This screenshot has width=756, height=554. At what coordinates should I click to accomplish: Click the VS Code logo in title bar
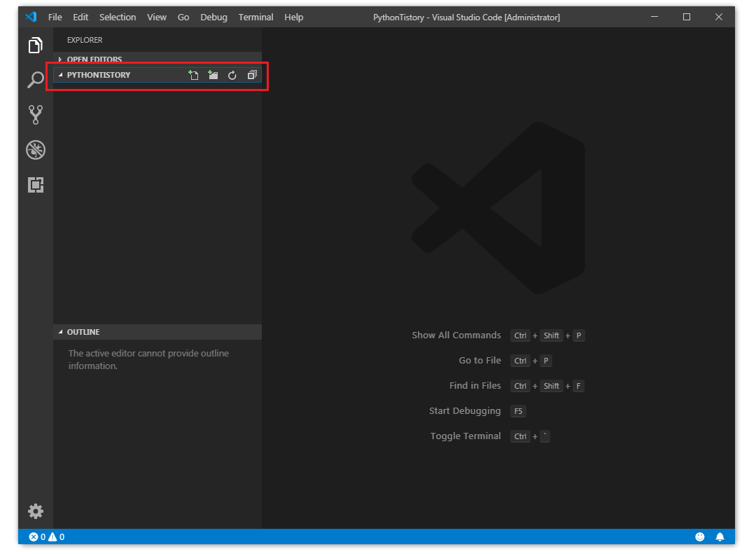point(31,17)
